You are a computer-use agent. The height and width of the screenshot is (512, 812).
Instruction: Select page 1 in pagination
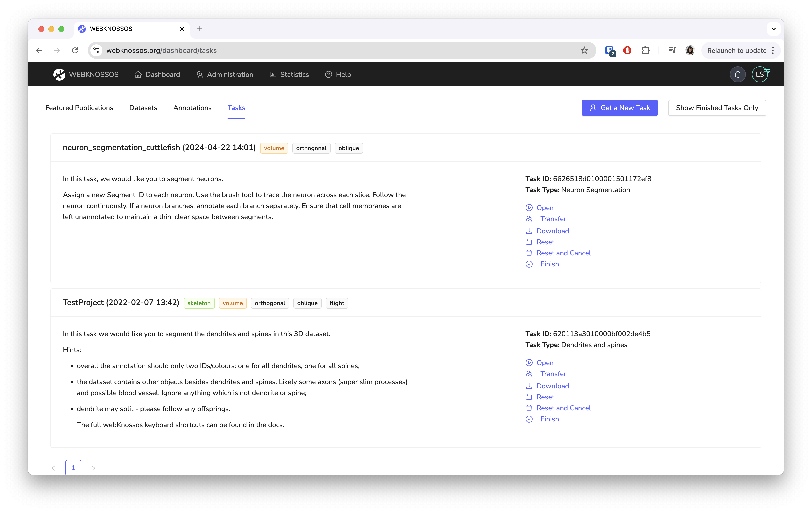tap(73, 468)
